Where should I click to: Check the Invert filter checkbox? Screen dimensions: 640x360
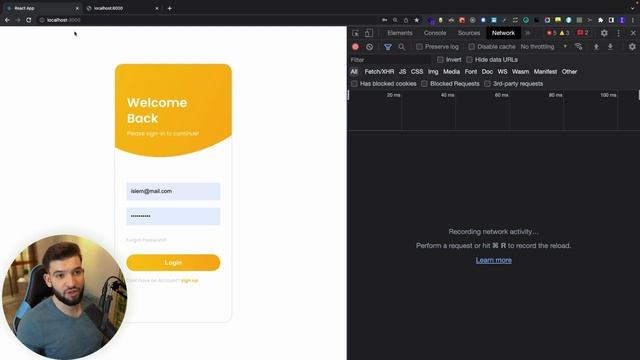[440, 60]
